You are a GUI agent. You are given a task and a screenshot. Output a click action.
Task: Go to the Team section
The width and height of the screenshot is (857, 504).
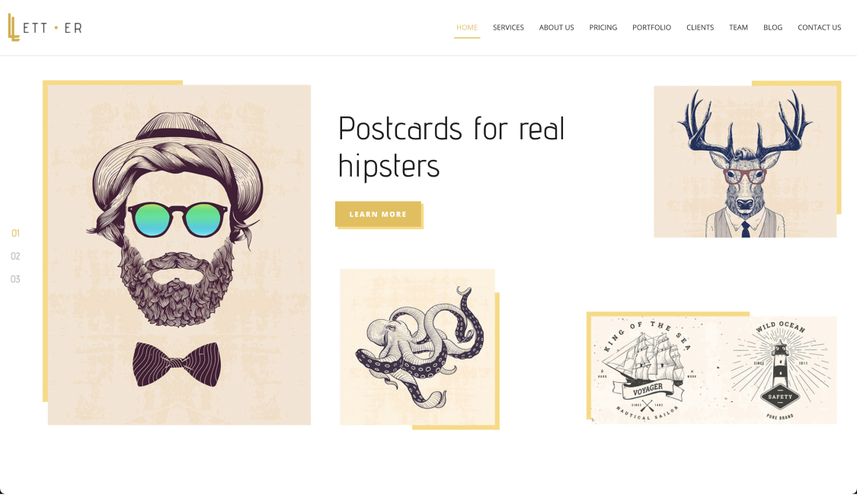pyautogui.click(x=738, y=27)
